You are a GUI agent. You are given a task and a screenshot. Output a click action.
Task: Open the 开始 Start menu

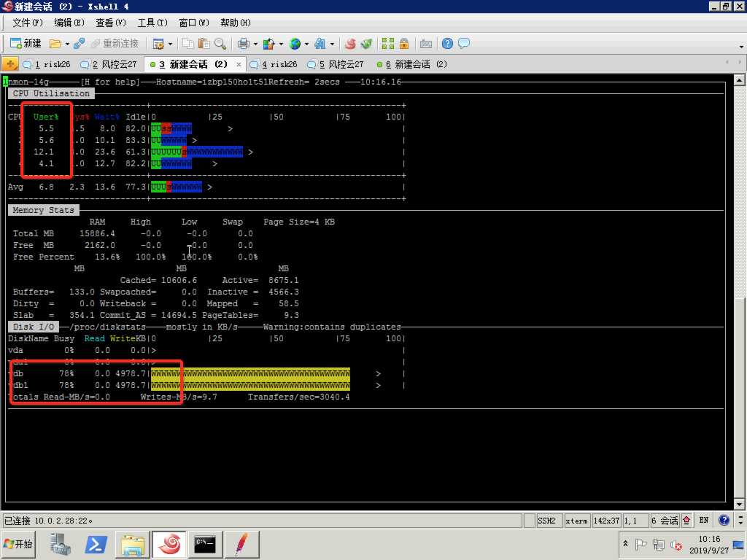click(x=18, y=544)
